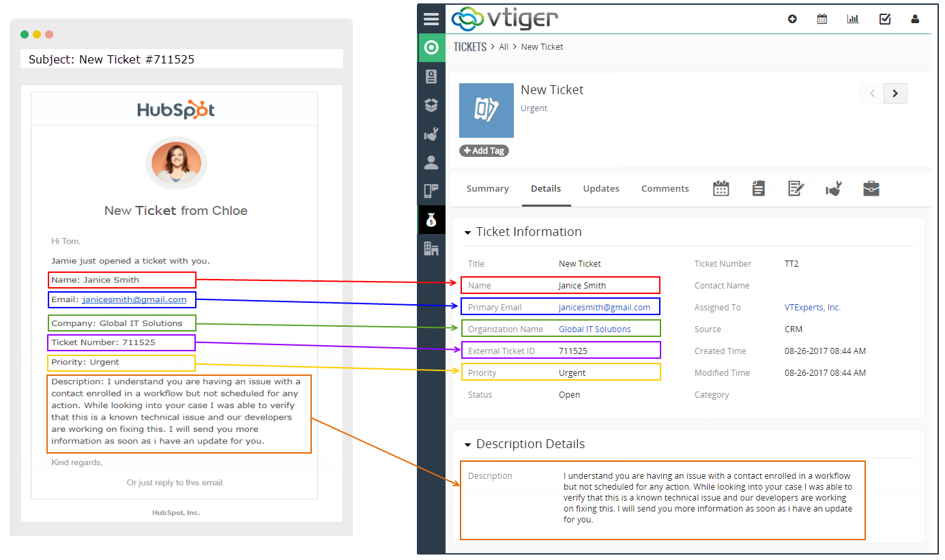945x560 pixels.
Task: Click the vtiger logo
Action: click(504, 18)
